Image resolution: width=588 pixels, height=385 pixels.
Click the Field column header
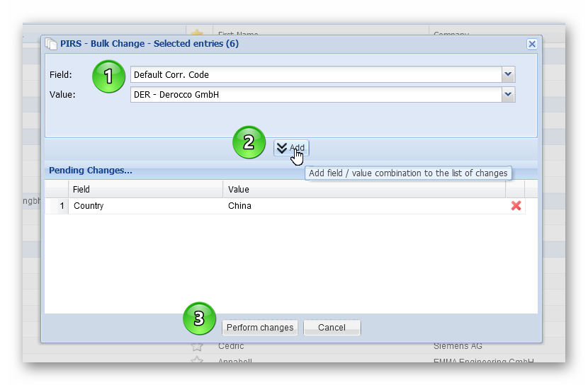coord(145,189)
